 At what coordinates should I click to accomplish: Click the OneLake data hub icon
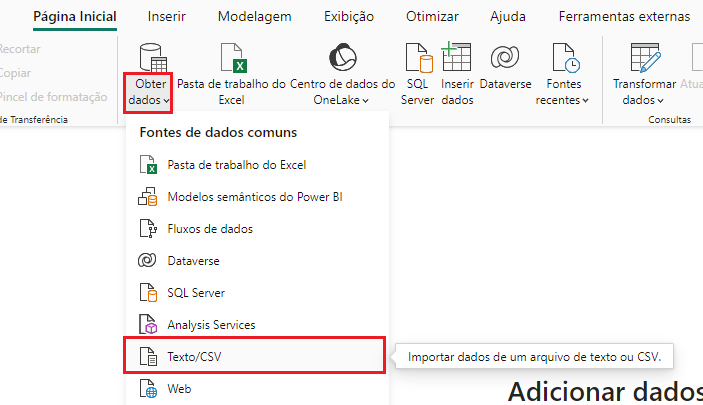pyautogui.click(x=343, y=57)
